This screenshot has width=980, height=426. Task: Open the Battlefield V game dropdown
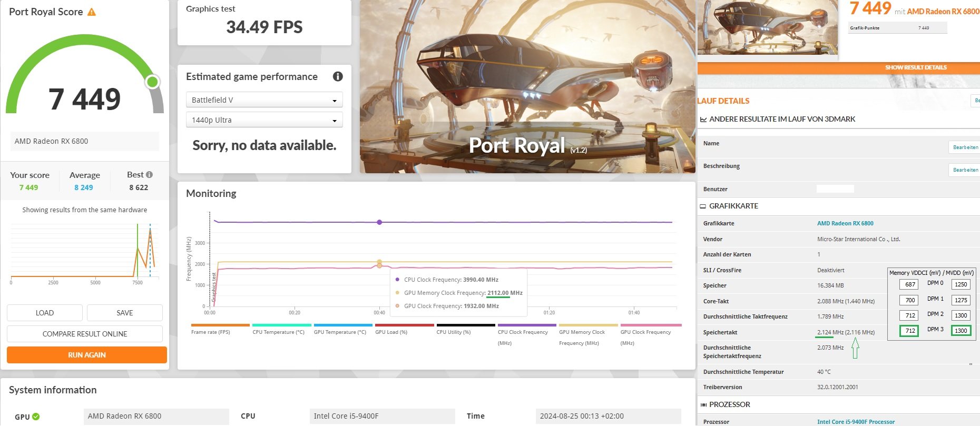click(x=264, y=100)
